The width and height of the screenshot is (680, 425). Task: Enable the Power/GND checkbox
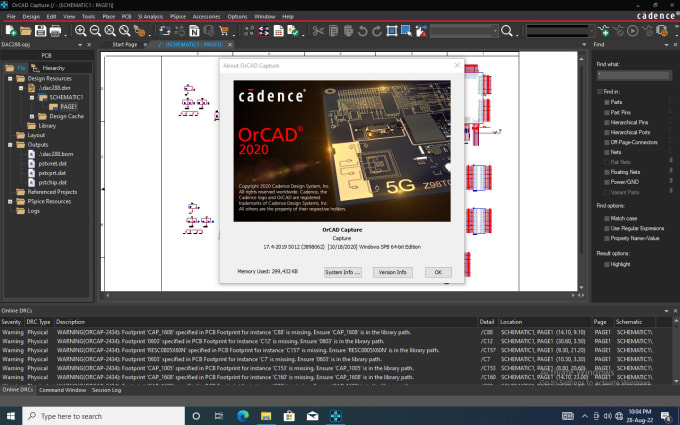click(x=607, y=182)
